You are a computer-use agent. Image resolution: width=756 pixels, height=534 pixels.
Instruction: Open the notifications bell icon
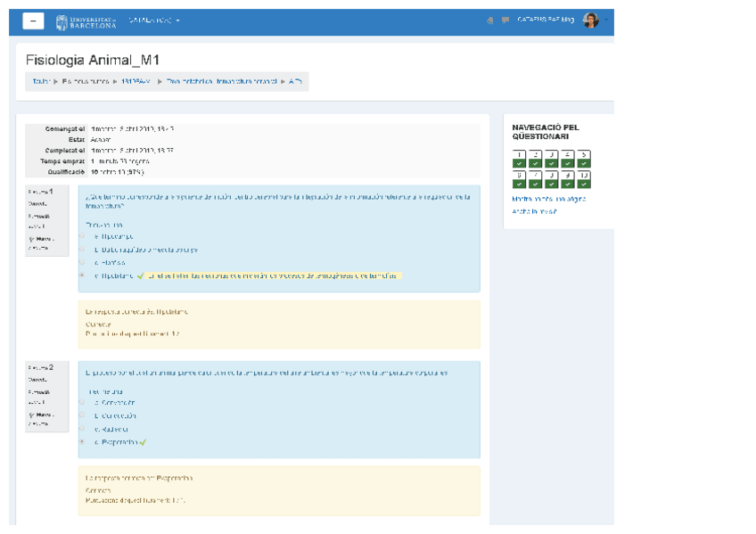click(x=489, y=21)
